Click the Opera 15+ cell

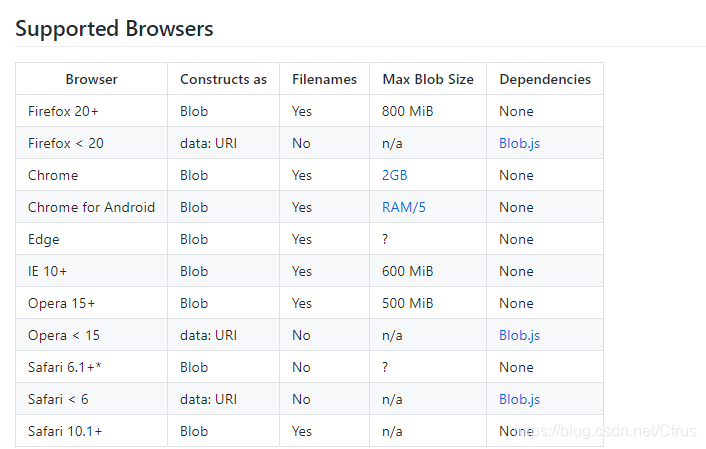click(91, 303)
